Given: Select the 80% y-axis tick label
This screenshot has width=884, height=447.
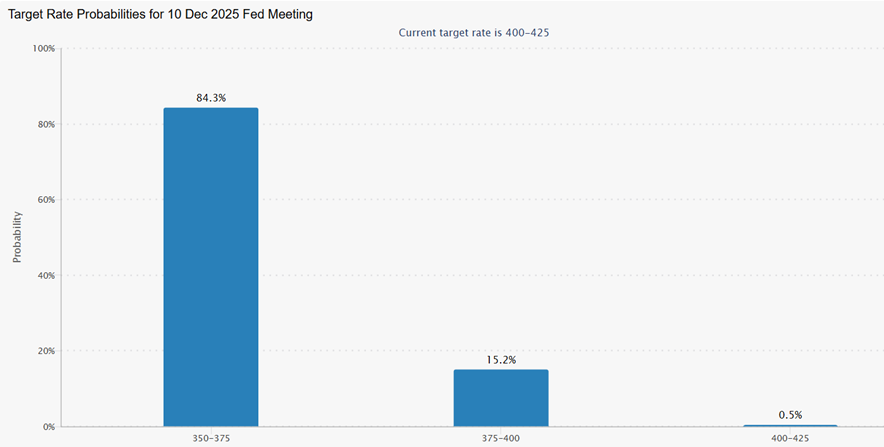Looking at the screenshot, I should tap(46, 125).
